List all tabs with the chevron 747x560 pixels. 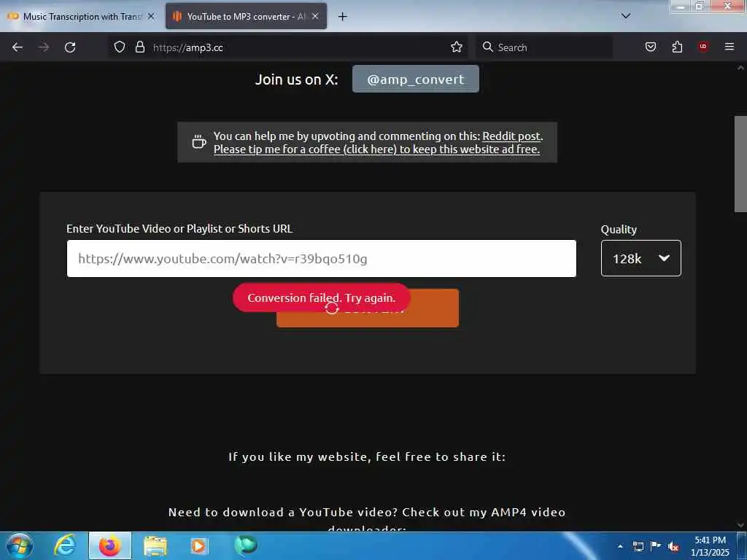click(626, 16)
